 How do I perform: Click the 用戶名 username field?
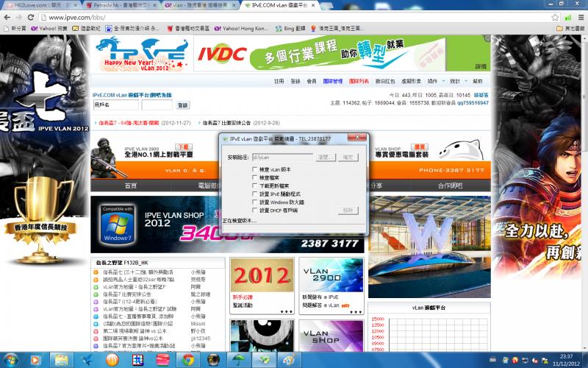(x=116, y=105)
